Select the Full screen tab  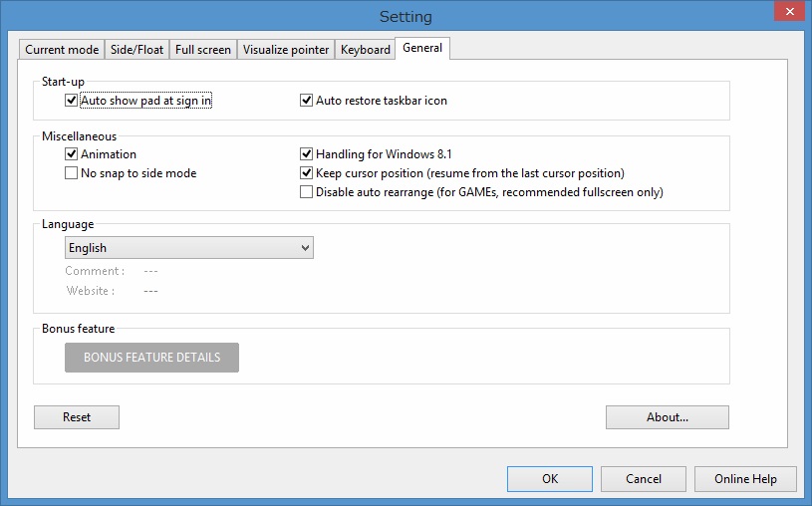tap(202, 50)
